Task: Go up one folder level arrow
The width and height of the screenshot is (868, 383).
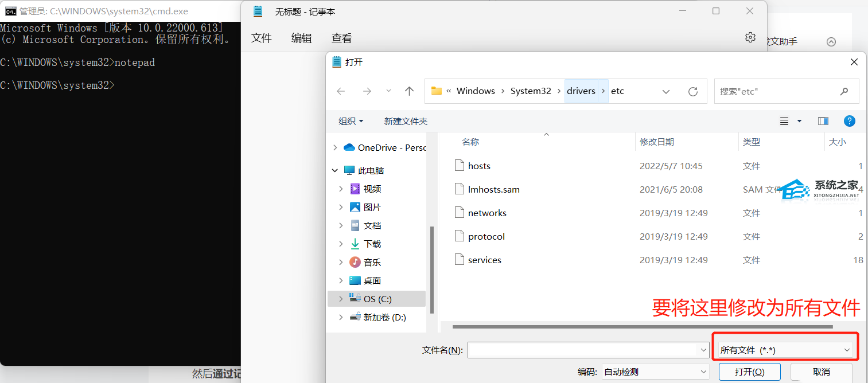Action: click(409, 91)
